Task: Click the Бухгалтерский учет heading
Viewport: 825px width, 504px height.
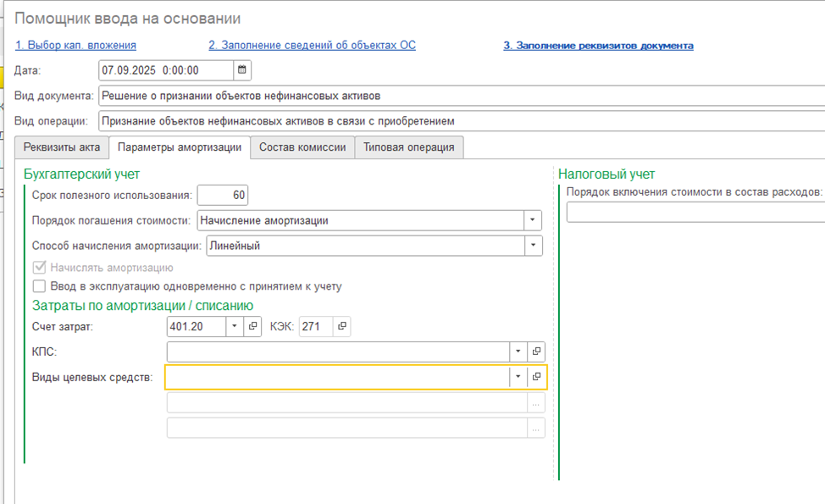Action: (x=81, y=174)
